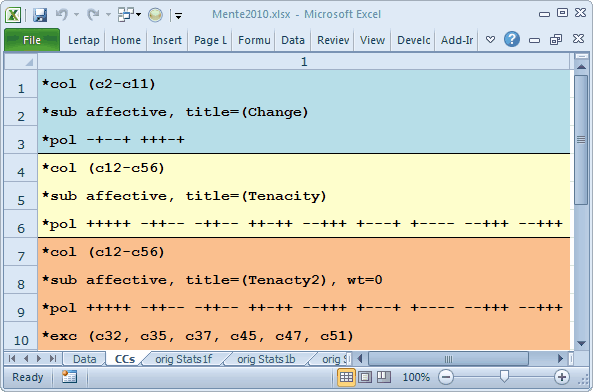This screenshot has height=392, width=593.
Task: Click the horizontal scrollbar right arrow
Action: coord(560,358)
